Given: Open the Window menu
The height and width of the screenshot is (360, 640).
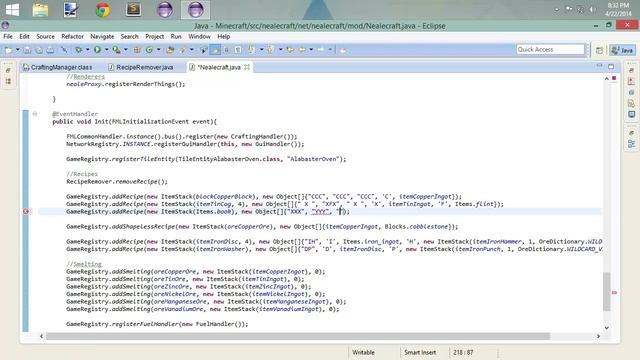Looking at the screenshot, I should click(x=199, y=36).
